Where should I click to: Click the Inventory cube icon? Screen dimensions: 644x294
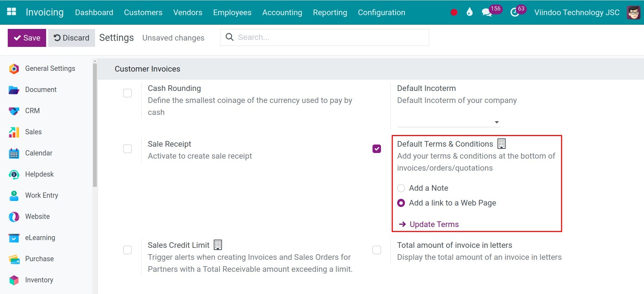click(x=14, y=280)
